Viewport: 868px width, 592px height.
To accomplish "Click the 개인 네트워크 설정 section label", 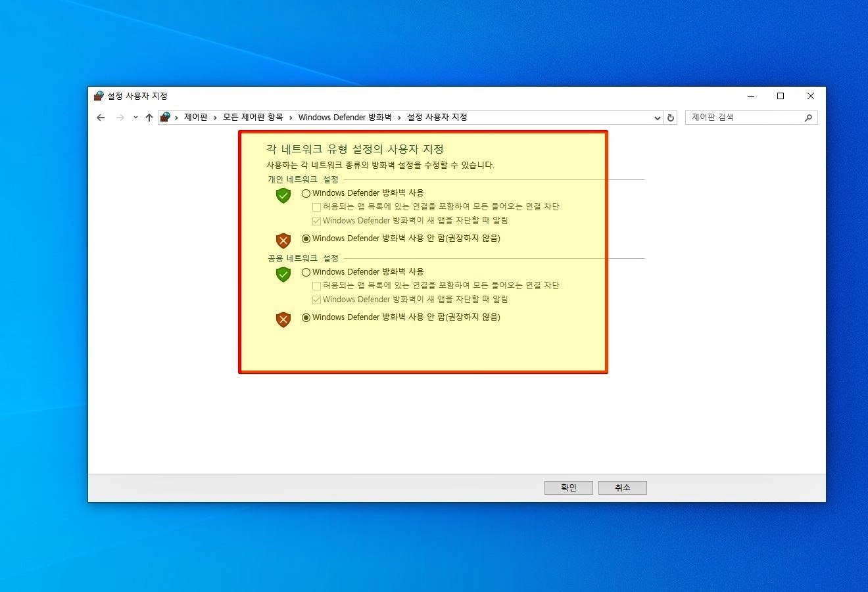I will tap(303, 179).
